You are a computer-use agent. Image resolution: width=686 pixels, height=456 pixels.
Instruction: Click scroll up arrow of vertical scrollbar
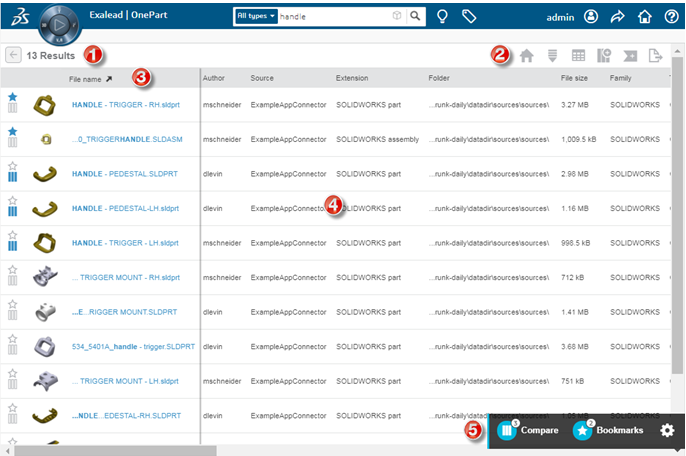pyautogui.click(x=677, y=50)
